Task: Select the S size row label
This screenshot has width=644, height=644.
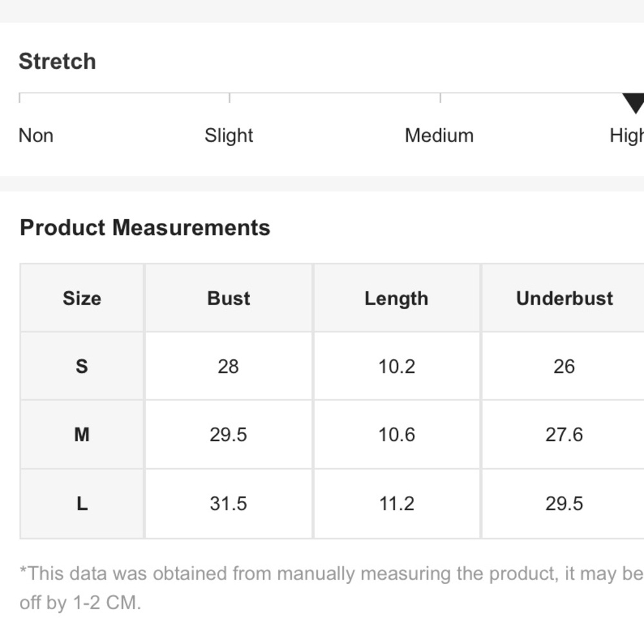Action: 82,366
